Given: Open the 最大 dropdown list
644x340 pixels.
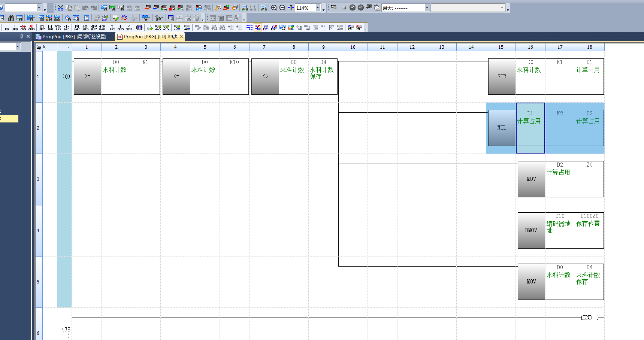Looking at the screenshot, I should (x=427, y=8).
